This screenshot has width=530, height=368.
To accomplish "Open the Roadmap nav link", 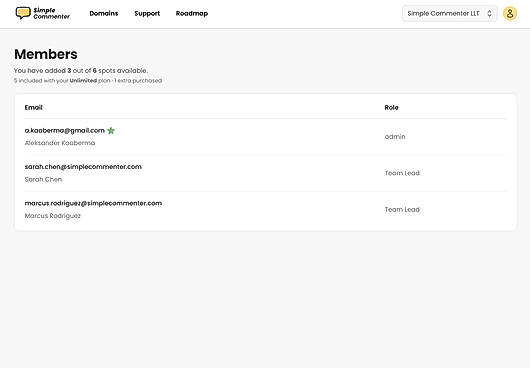I will point(192,14).
